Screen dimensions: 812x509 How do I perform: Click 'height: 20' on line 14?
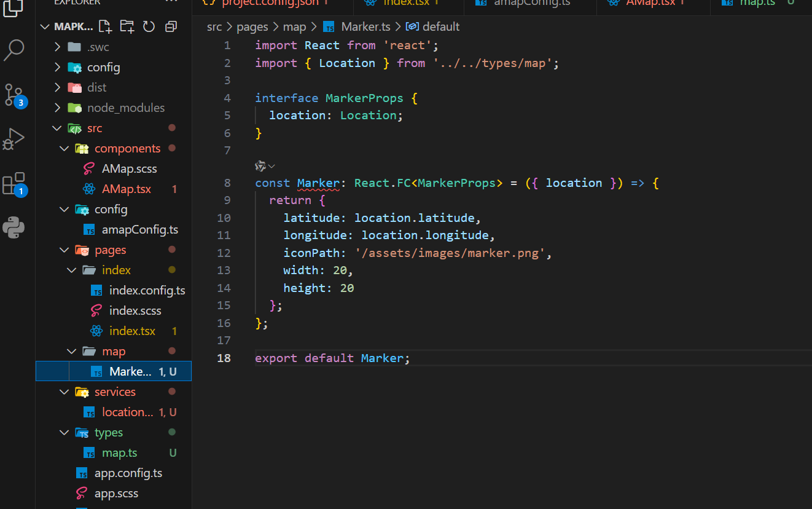(318, 288)
